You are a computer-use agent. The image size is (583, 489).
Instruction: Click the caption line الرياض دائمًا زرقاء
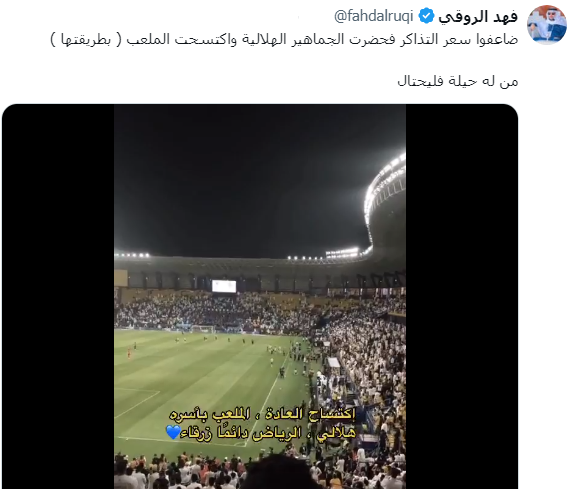tap(240, 433)
